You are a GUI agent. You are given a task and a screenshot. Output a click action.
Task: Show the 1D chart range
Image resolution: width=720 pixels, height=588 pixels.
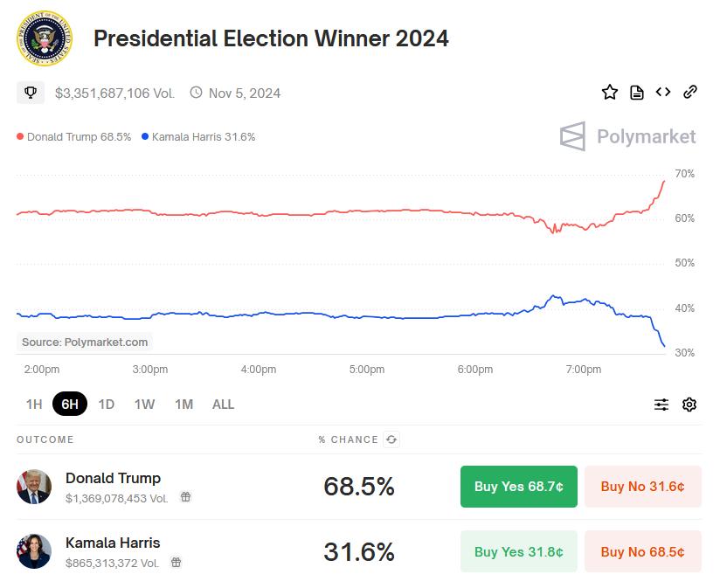click(107, 405)
